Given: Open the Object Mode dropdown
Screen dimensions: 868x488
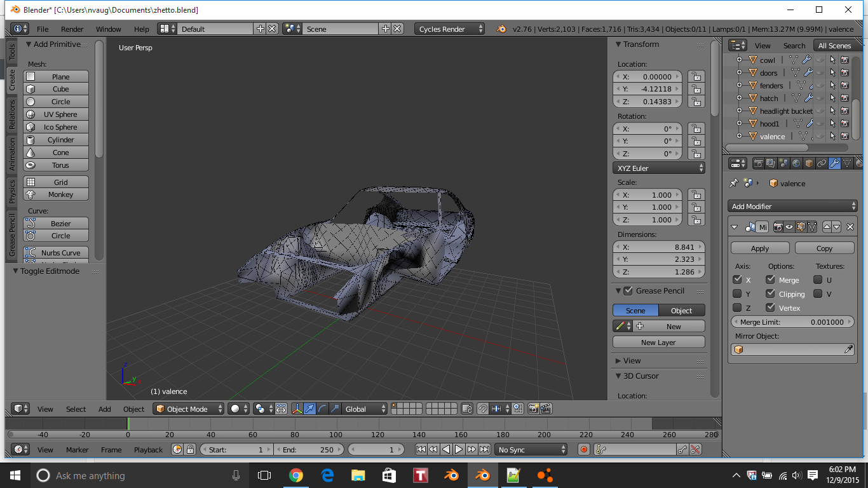Looking at the screenshot, I should pos(189,409).
